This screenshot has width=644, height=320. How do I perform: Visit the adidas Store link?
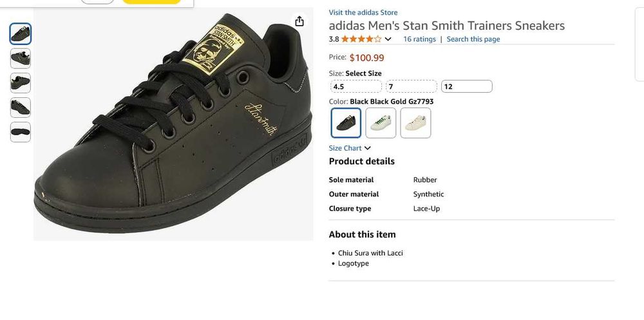(363, 12)
